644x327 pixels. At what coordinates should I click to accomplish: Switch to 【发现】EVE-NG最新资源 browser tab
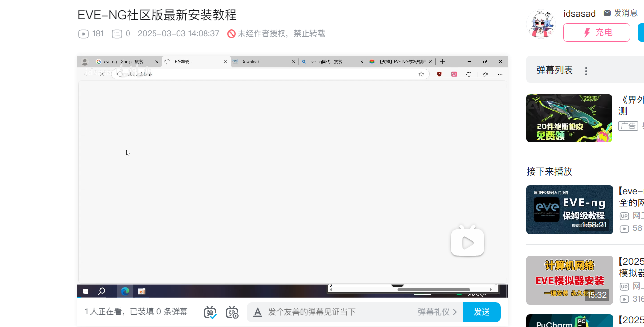point(401,62)
